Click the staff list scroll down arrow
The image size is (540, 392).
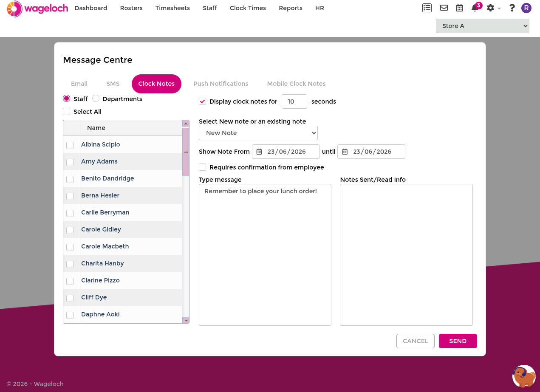pos(186,320)
